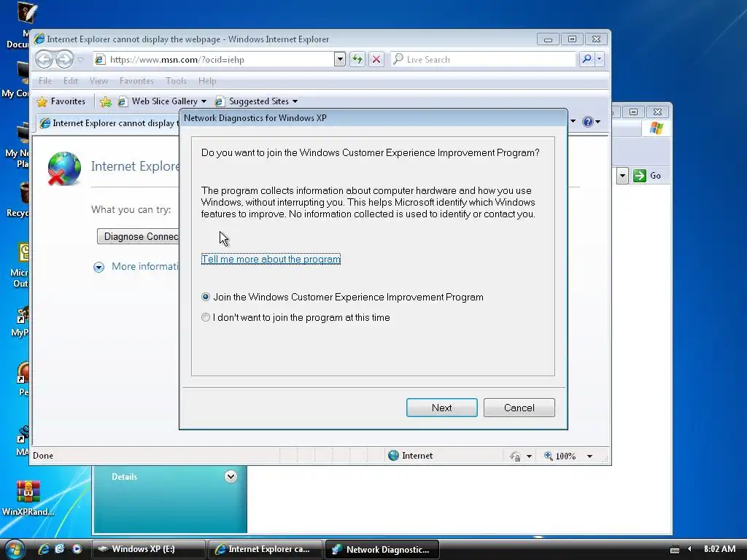Open the View menu
The width and height of the screenshot is (747, 560).
click(x=98, y=81)
